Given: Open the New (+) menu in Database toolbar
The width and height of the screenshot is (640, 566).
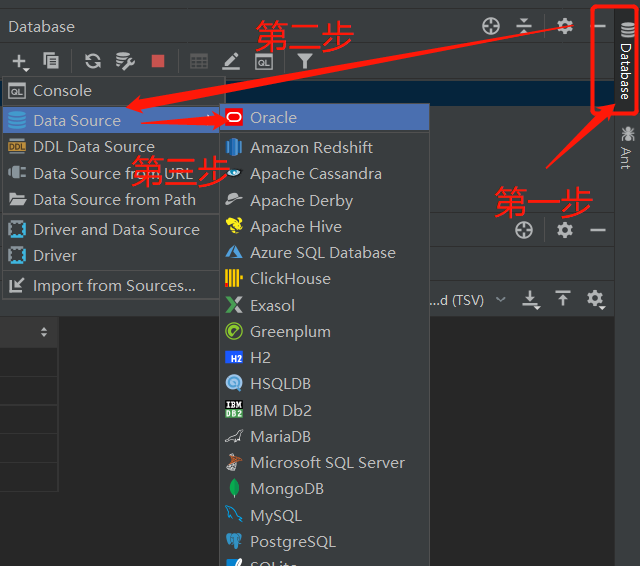Looking at the screenshot, I should point(20,62).
